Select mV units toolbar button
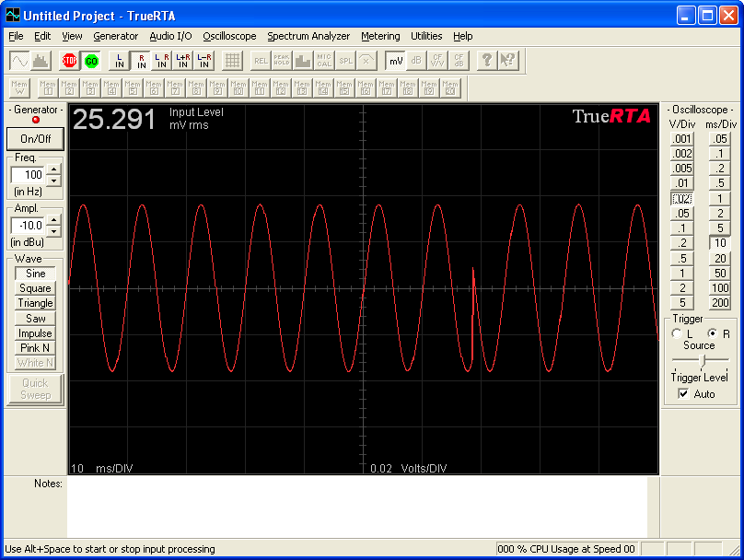The height and width of the screenshot is (560, 744). (395, 61)
